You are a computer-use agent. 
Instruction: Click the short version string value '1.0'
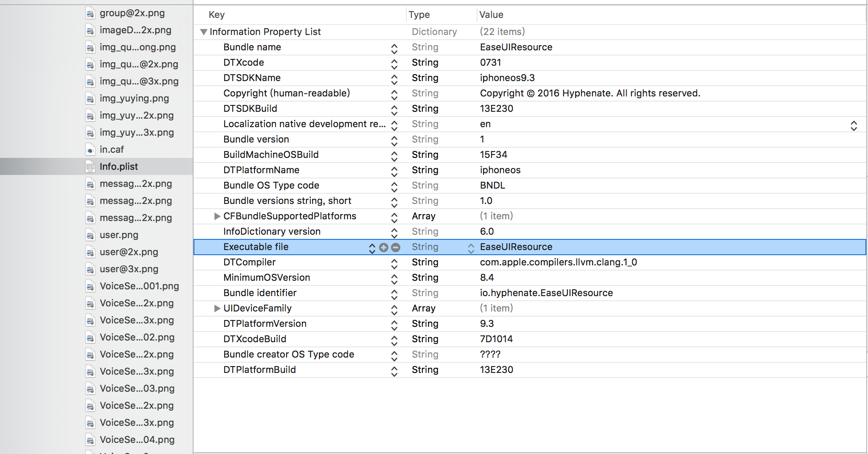pos(486,201)
